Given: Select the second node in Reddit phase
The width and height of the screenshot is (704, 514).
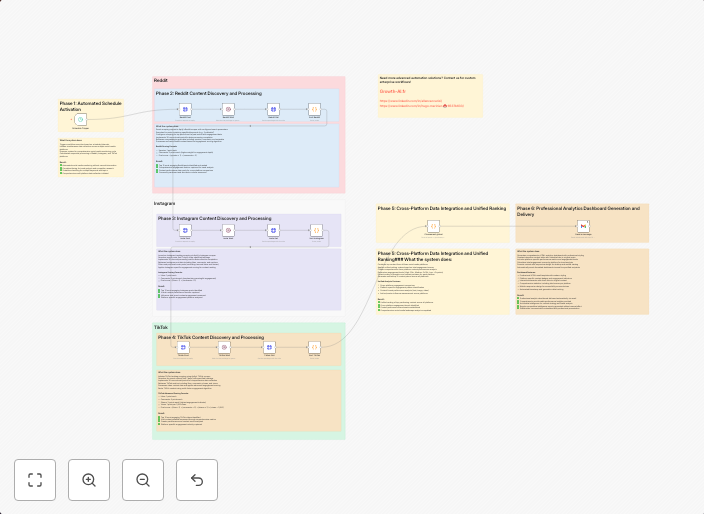Looking at the screenshot, I should click(x=228, y=109).
